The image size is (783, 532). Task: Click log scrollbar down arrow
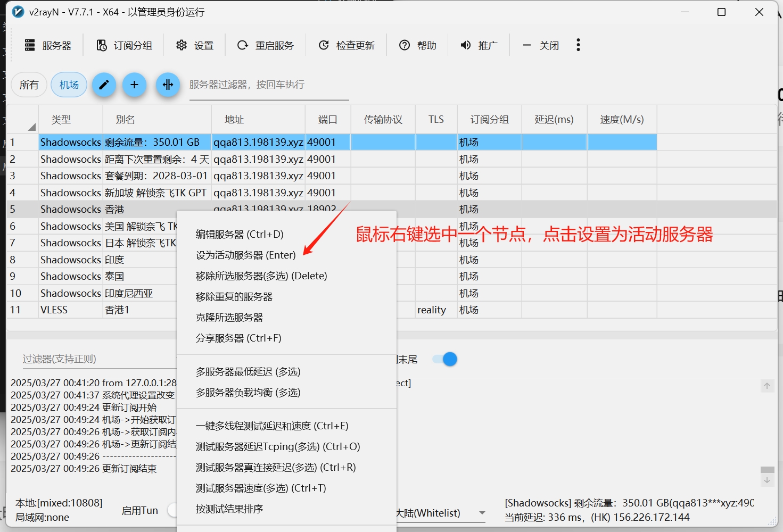point(767,479)
